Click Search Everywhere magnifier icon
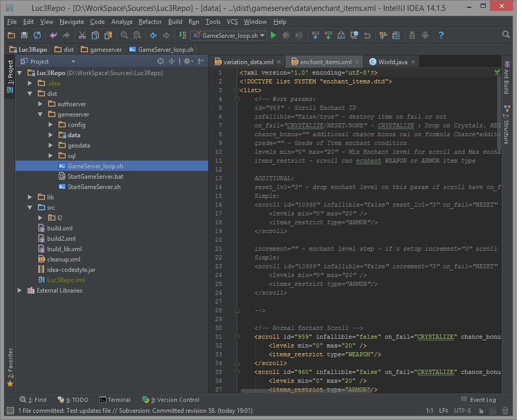Image resolution: width=522 pixels, height=420 pixels. coord(506,35)
